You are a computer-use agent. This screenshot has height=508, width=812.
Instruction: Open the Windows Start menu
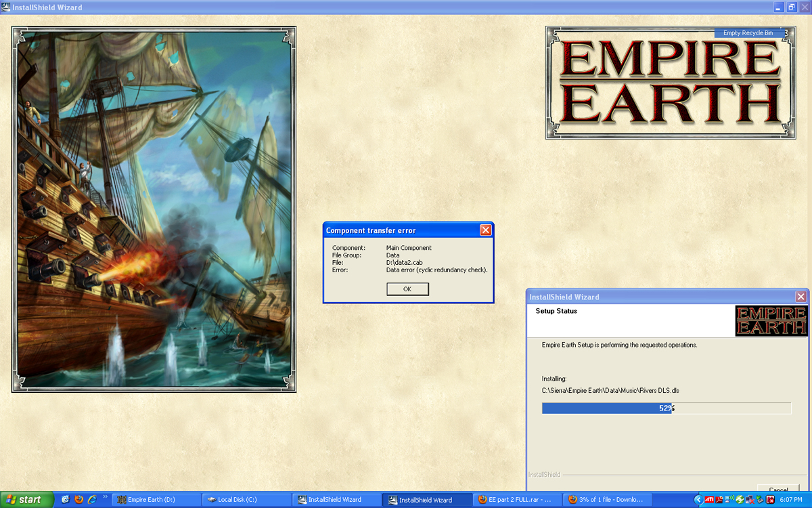tap(26, 500)
